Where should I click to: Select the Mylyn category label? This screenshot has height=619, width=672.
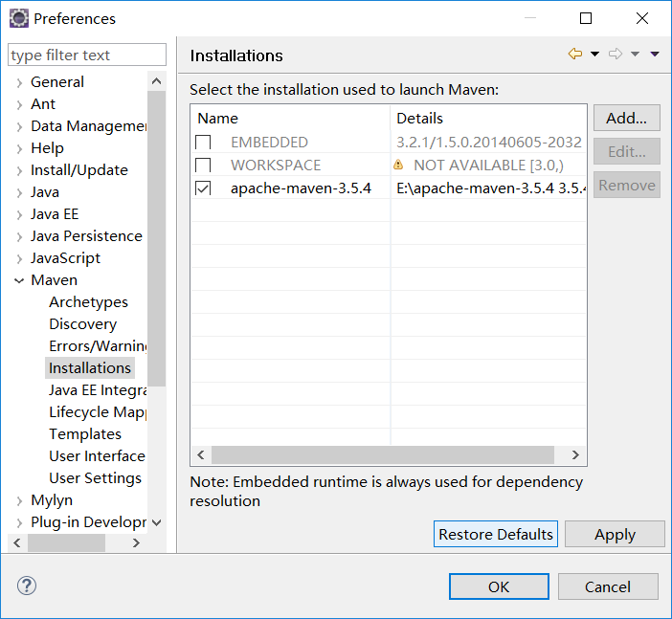(52, 500)
